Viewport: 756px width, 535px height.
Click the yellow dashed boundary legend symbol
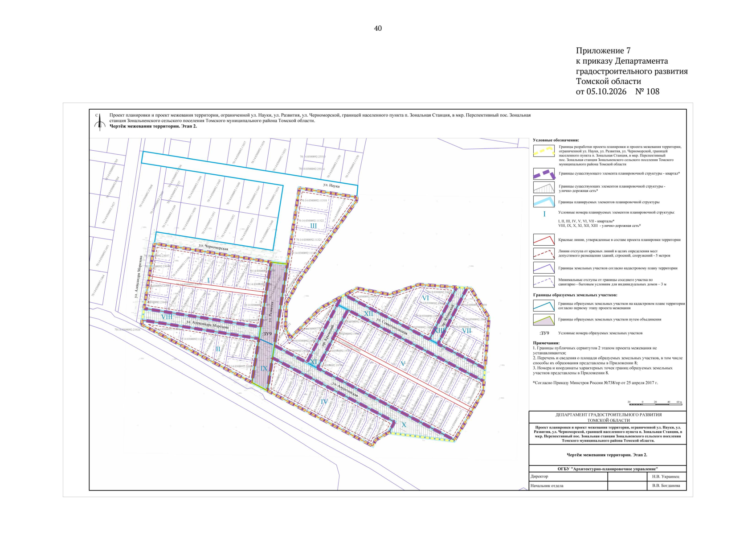(544, 151)
